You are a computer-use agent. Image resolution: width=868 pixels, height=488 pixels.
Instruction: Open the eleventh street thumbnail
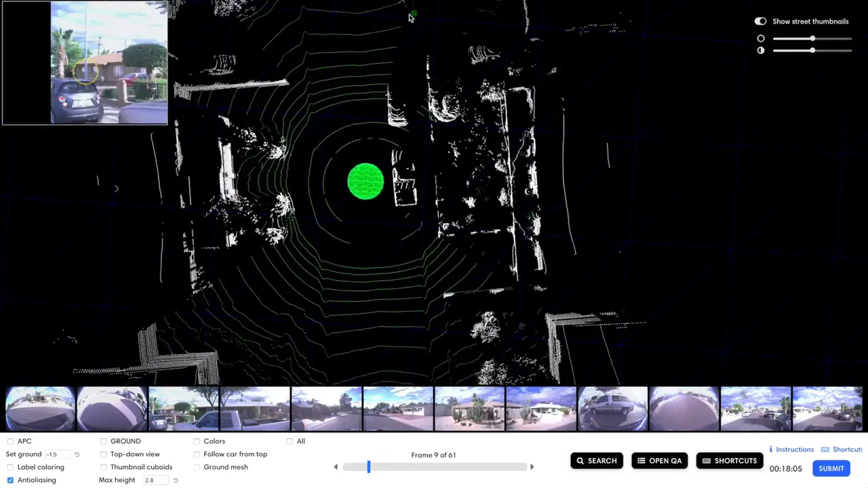755,409
